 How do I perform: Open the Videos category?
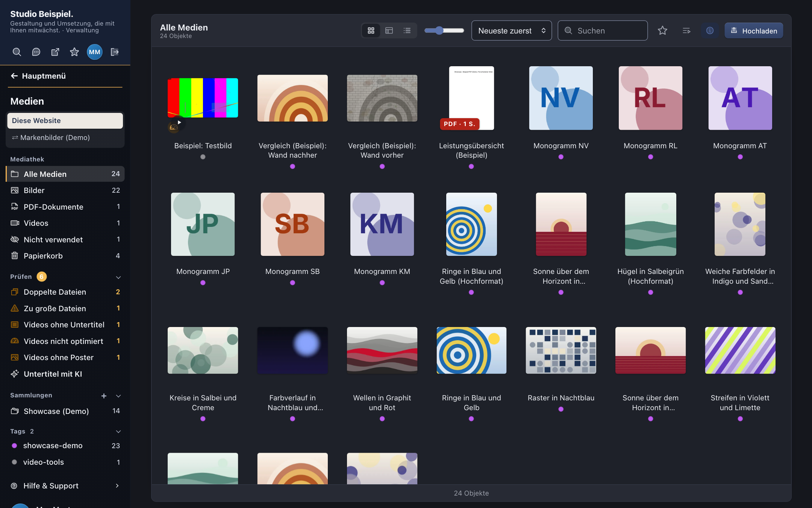pyautogui.click(x=65, y=223)
